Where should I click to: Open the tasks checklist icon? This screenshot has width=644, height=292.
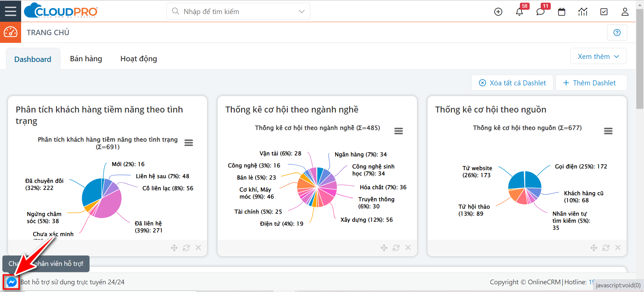click(604, 12)
